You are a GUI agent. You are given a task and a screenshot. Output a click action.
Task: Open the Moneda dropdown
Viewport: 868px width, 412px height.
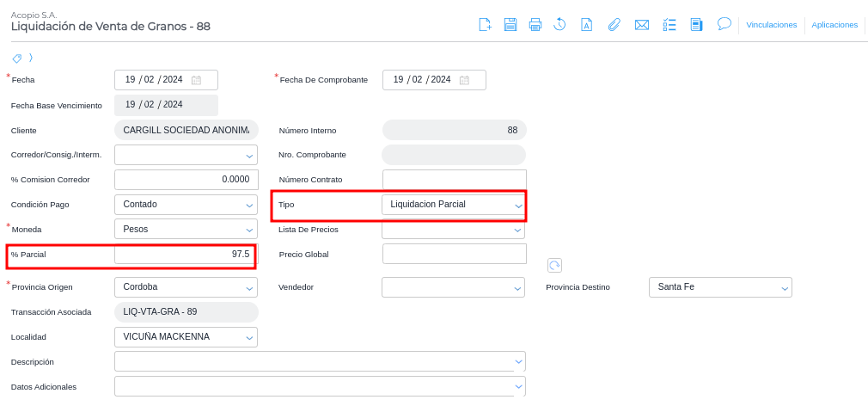coord(250,230)
